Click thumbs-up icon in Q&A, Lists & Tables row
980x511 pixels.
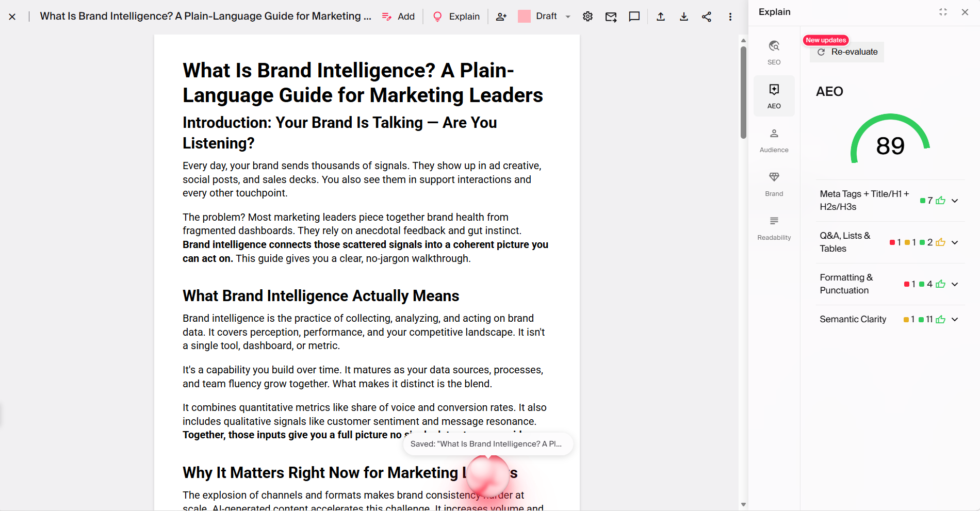point(940,242)
